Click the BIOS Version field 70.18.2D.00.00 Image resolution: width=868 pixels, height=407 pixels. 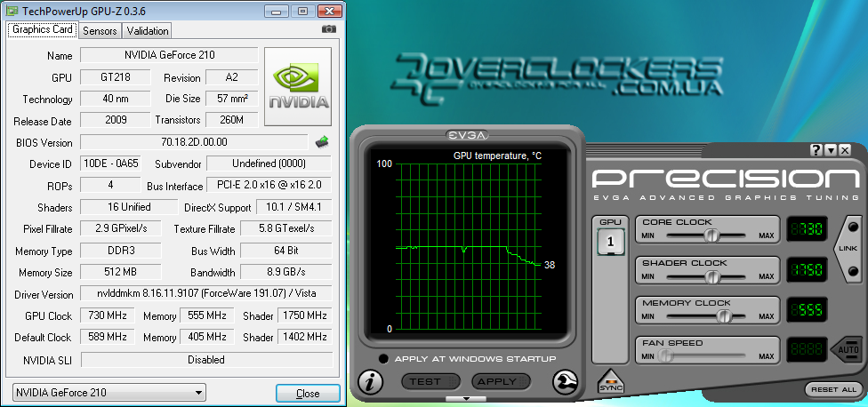[x=194, y=142]
